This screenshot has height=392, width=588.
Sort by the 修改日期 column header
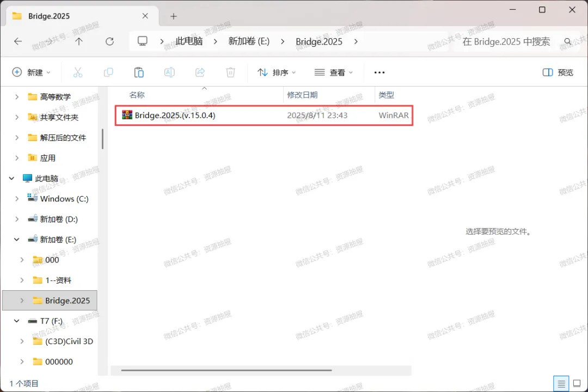point(302,95)
